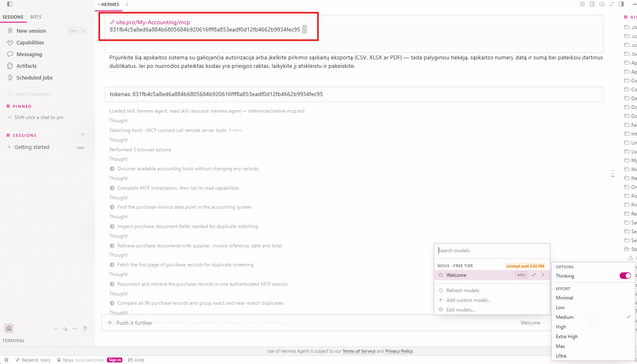Click the Sign in button

click(115, 360)
